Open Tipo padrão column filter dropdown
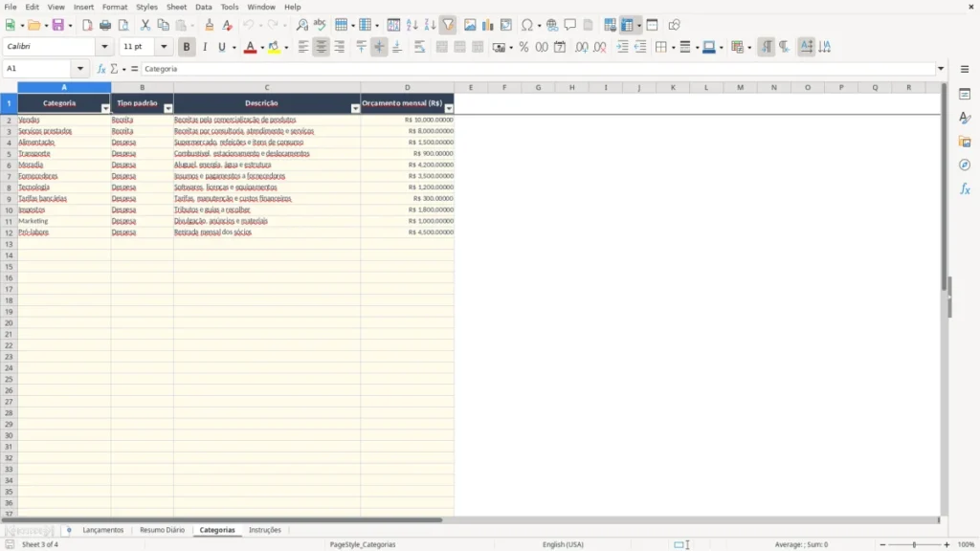This screenshot has width=980, height=551. point(167,108)
